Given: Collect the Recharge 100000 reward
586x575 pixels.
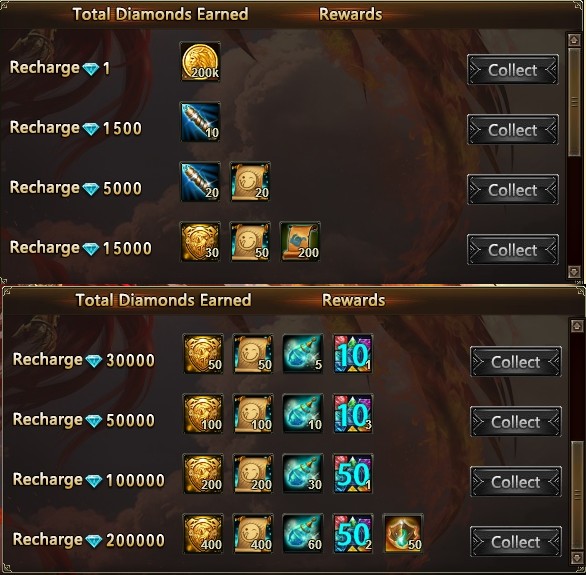Looking at the screenshot, I should point(516,482).
